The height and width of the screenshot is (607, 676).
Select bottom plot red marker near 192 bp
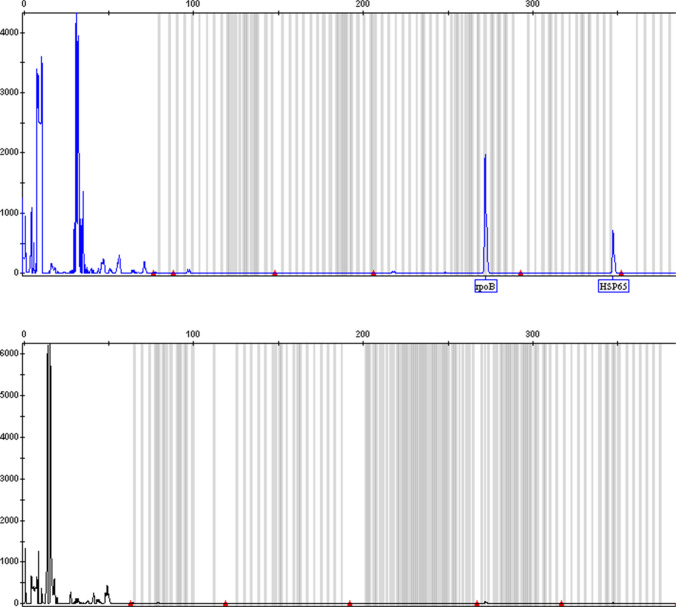click(x=350, y=603)
